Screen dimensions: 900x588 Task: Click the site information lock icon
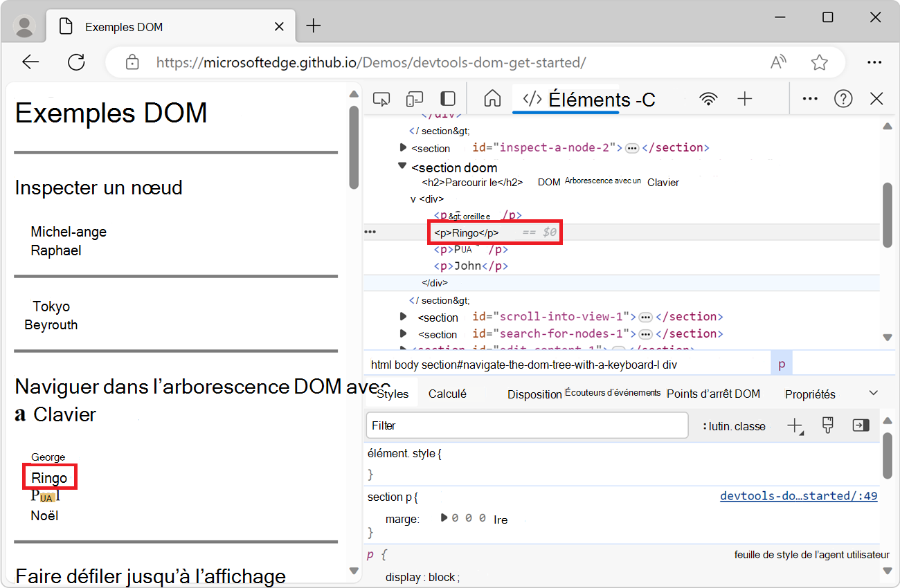click(132, 63)
